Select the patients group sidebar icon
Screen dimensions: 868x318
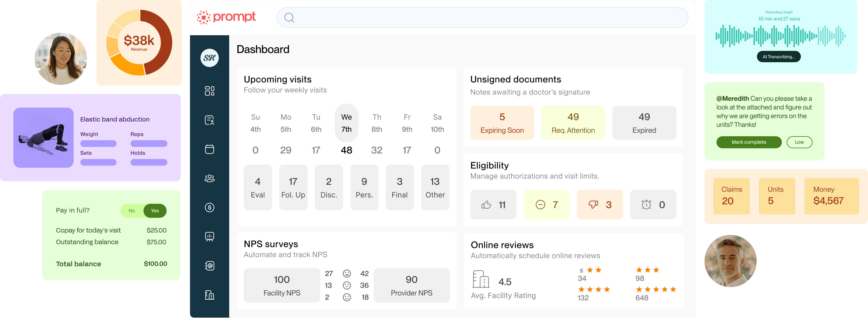pyautogui.click(x=209, y=178)
